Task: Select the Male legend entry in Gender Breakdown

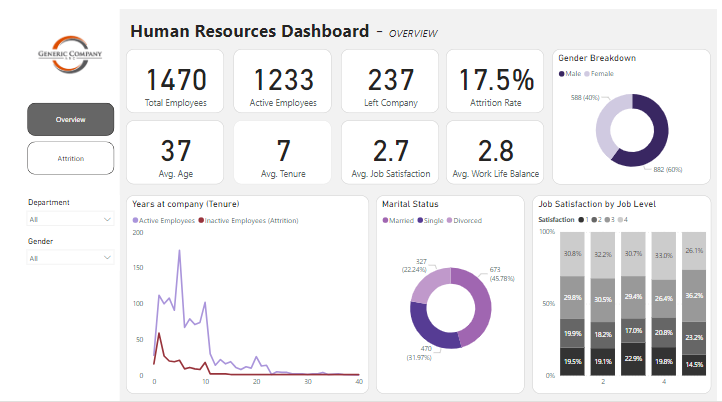Action: pyautogui.click(x=570, y=74)
